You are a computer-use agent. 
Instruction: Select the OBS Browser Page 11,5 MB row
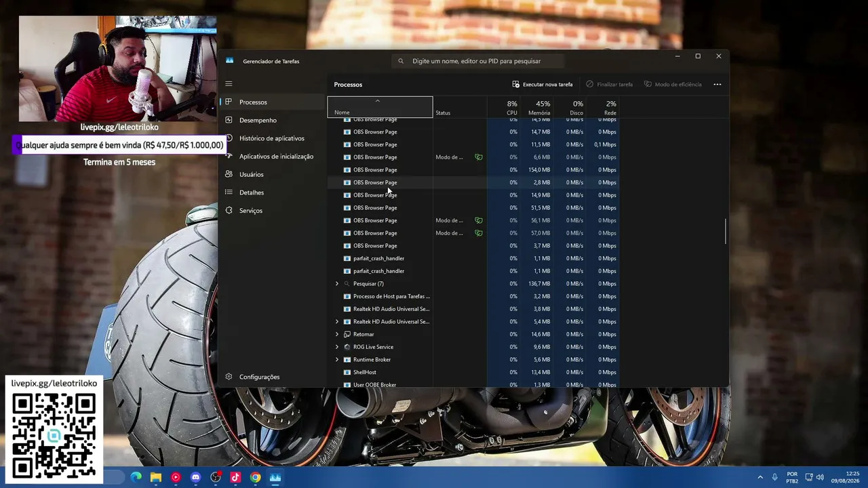coord(473,144)
